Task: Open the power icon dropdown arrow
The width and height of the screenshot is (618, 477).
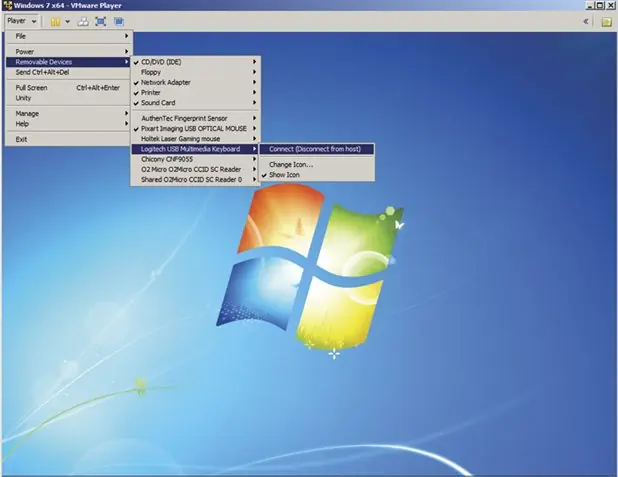Action: (x=67, y=22)
